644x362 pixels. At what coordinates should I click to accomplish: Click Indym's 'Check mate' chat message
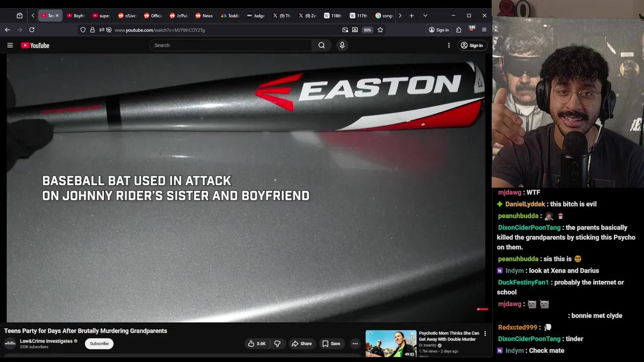point(546,350)
